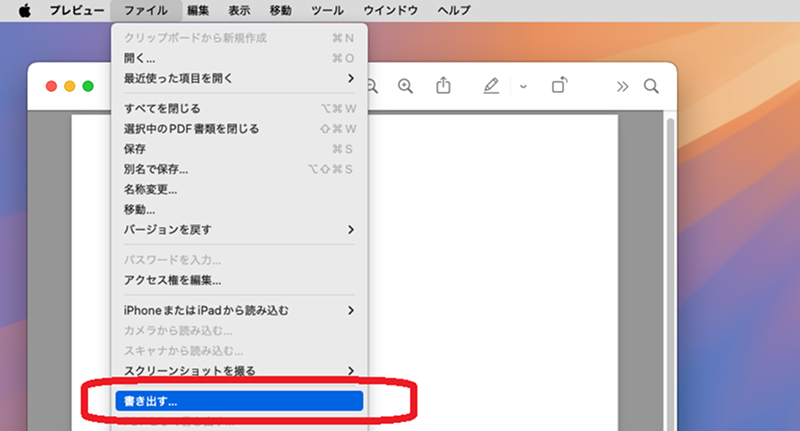Open the ヘルプ menu
This screenshot has height=431, width=800.
(x=454, y=10)
